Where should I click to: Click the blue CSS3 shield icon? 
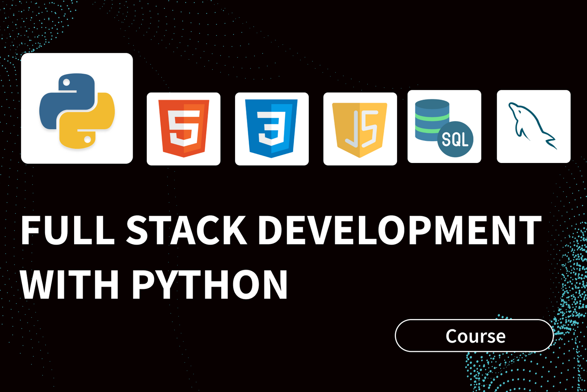272,128
